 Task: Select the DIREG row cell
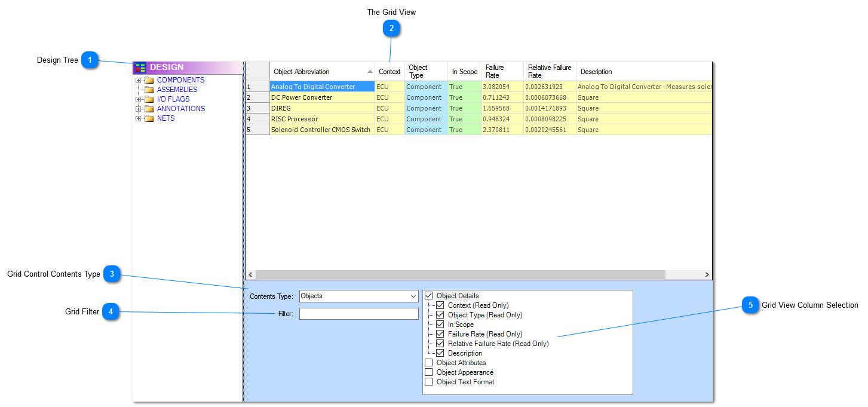[x=322, y=108]
